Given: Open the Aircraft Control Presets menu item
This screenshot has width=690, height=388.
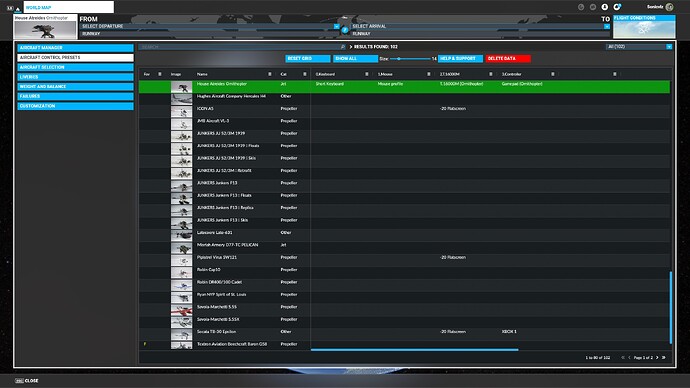Looking at the screenshot, I should click(76, 58).
